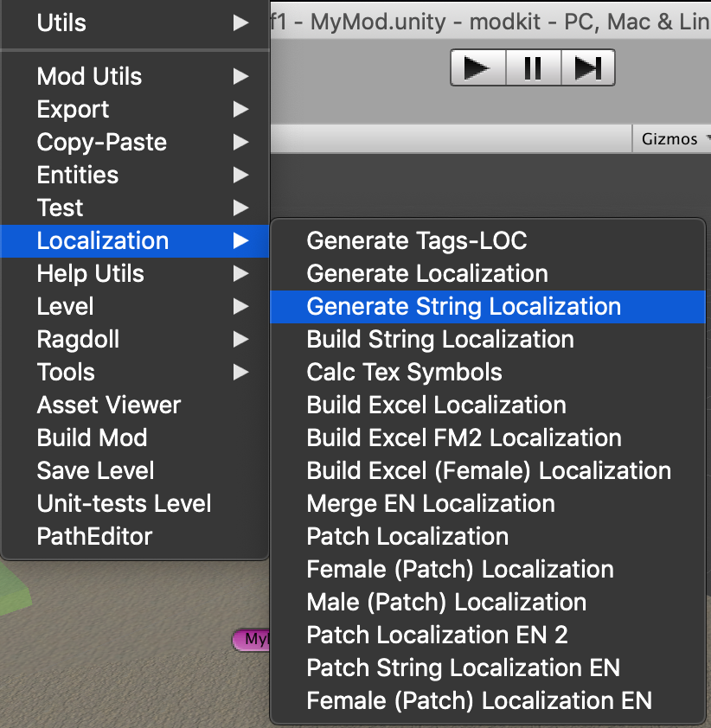Click Build String Localization option
The width and height of the screenshot is (711, 728).
tap(440, 339)
